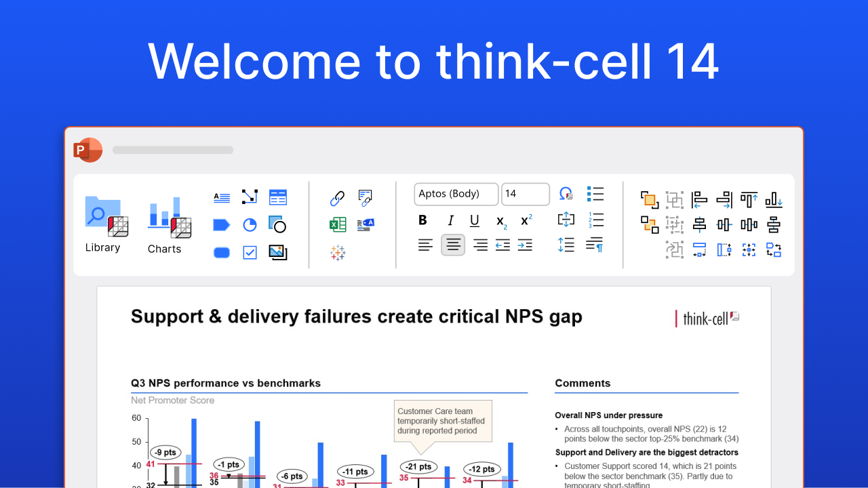Open the think-cell Charts gallery
Screen dimensions: 868x488
point(165,224)
